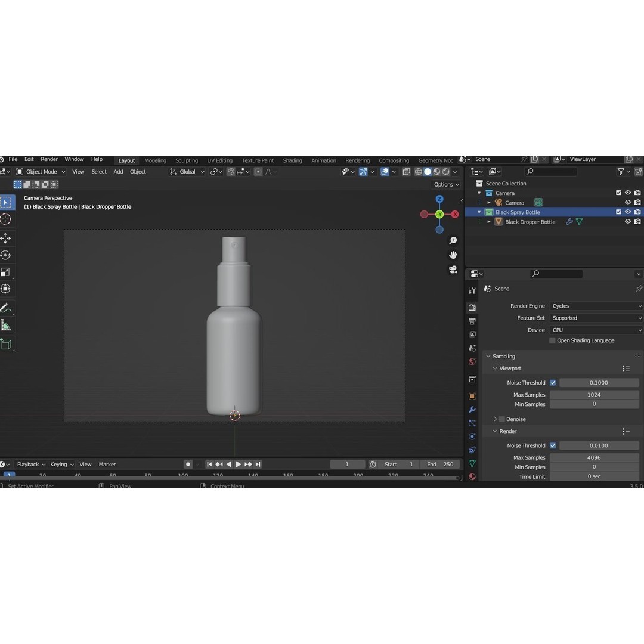
Task: Open the Particles properties tab
Action: click(x=472, y=423)
